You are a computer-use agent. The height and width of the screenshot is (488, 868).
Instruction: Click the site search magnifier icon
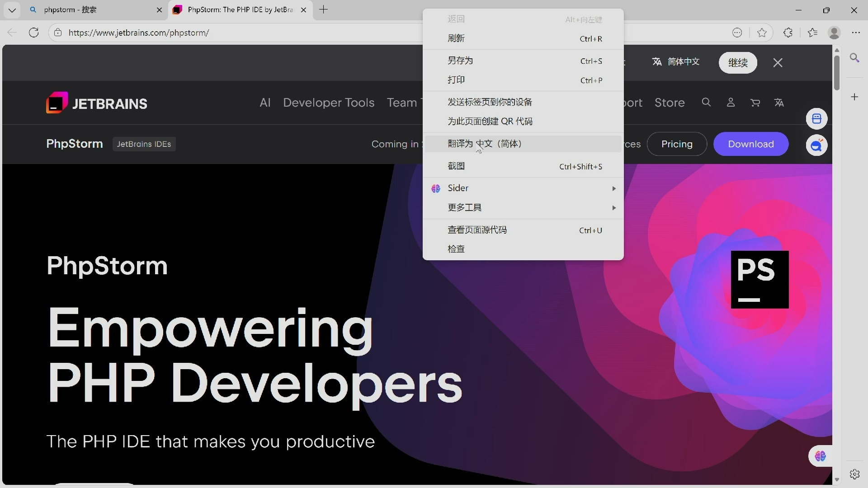(x=706, y=103)
